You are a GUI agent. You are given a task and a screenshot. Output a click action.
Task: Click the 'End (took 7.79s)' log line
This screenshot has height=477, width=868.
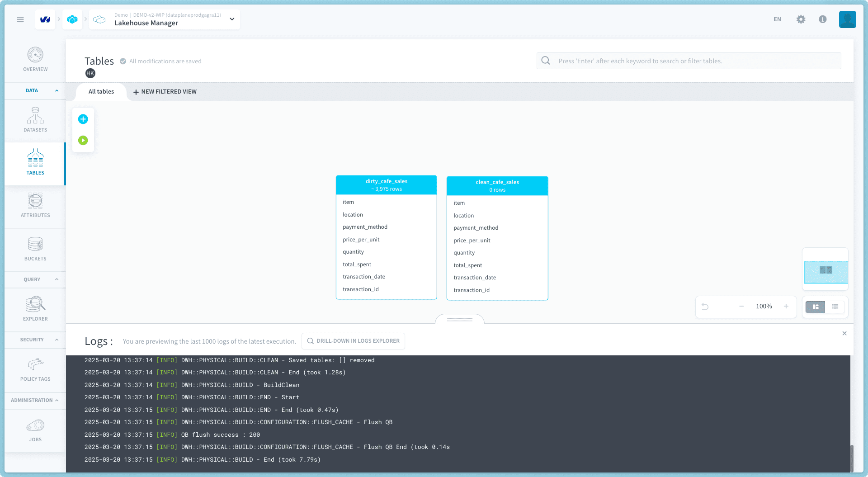(x=203, y=460)
